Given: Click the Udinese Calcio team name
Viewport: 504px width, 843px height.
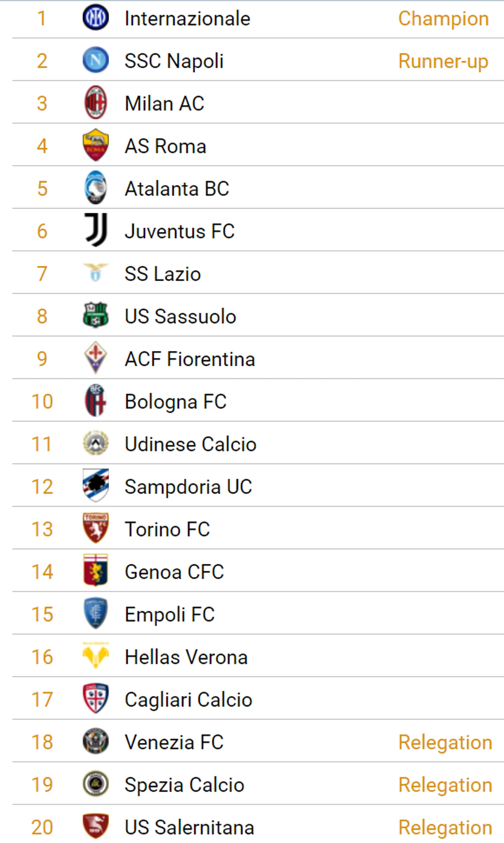Looking at the screenshot, I should pyautogui.click(x=190, y=444).
